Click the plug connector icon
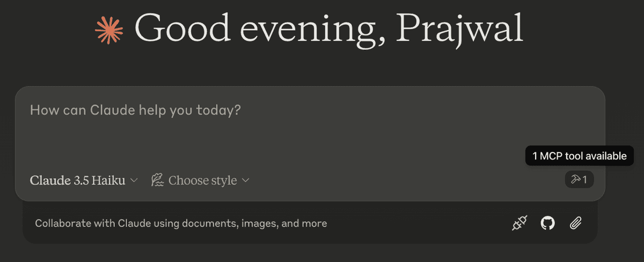This screenshot has width=644, height=262. pyautogui.click(x=519, y=223)
